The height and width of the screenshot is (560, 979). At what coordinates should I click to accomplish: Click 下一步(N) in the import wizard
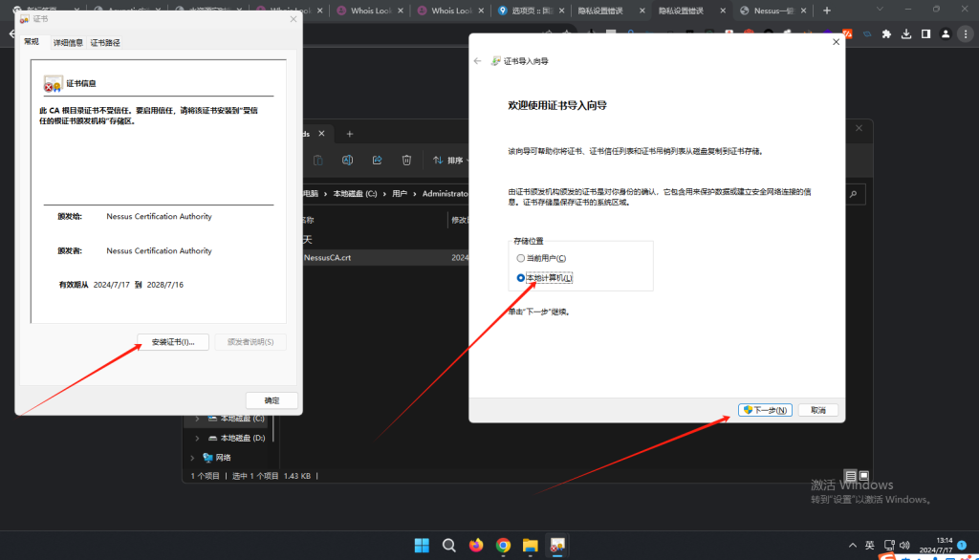(x=765, y=410)
